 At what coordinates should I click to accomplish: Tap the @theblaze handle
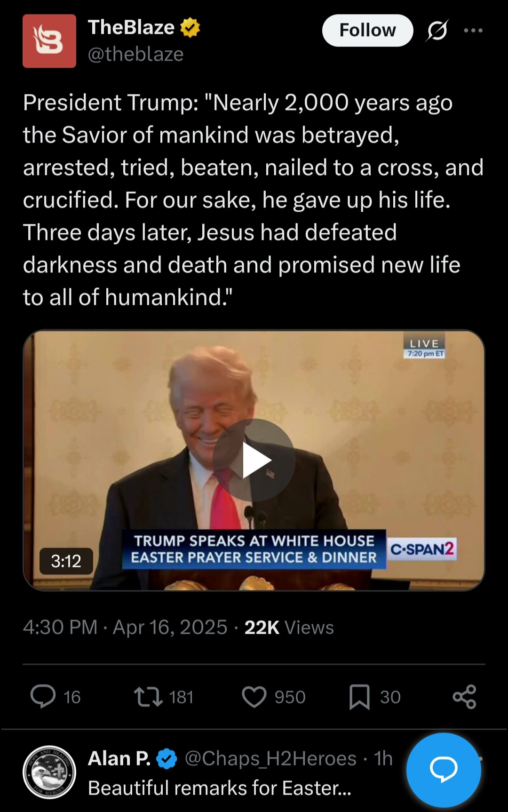(x=135, y=55)
